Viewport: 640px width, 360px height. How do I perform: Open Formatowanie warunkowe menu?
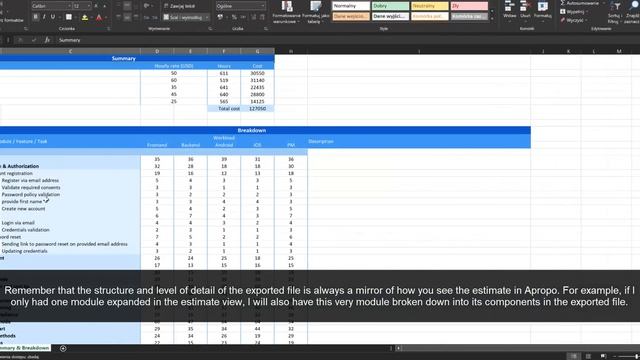point(287,12)
